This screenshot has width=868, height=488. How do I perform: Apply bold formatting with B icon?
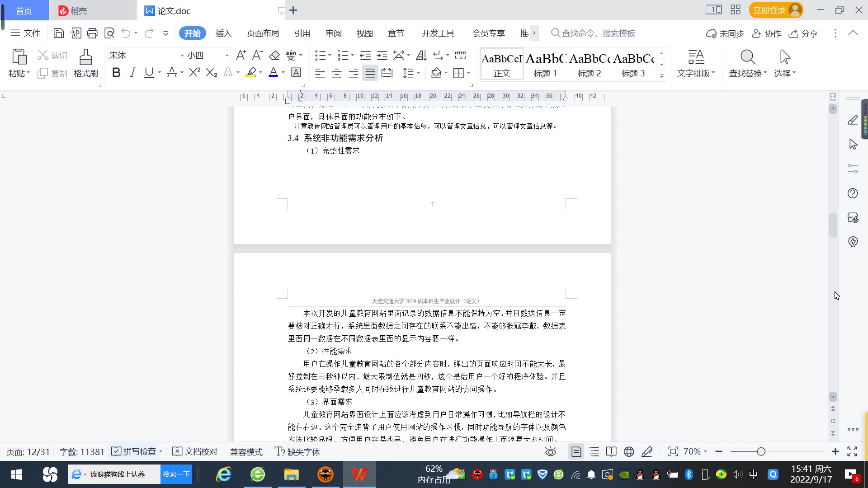[x=116, y=73]
